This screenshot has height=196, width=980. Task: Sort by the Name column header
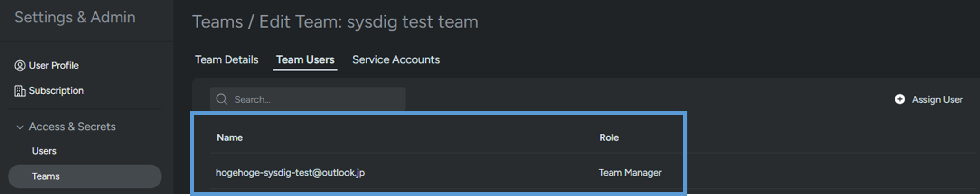230,137
